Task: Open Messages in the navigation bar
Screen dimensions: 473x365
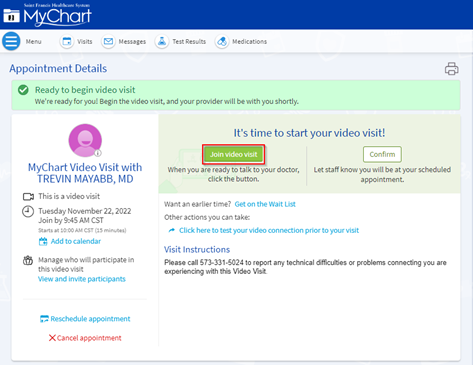Action: click(x=132, y=42)
